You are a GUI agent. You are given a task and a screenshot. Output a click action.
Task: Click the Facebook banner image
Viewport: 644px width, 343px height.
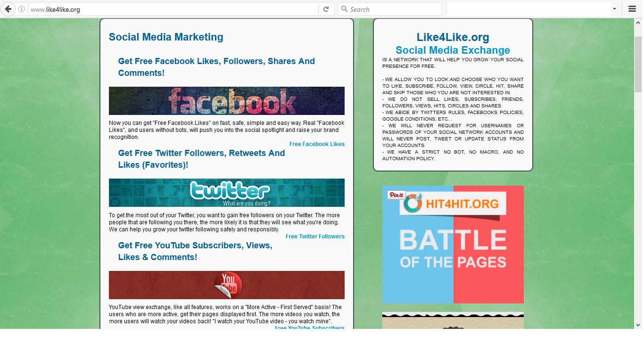[227, 101]
